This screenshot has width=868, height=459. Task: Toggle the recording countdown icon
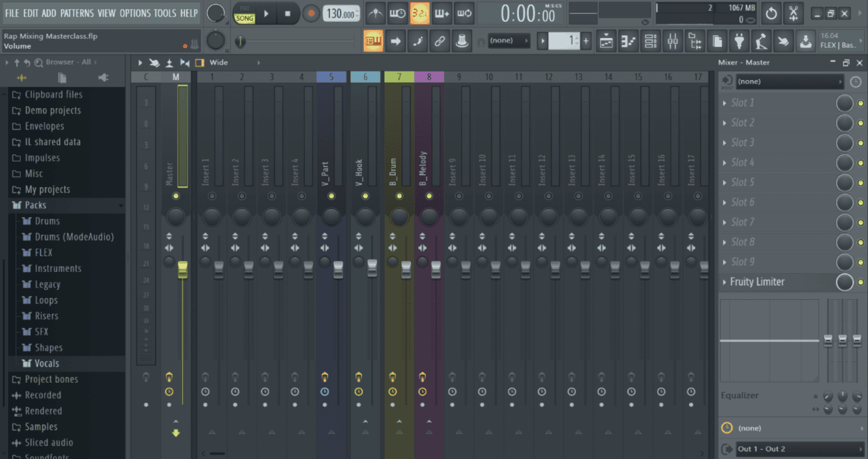pyautogui.click(x=419, y=13)
